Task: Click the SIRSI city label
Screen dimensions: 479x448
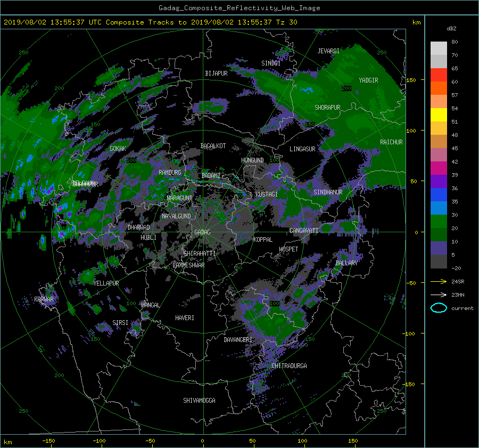Action: [x=120, y=323]
